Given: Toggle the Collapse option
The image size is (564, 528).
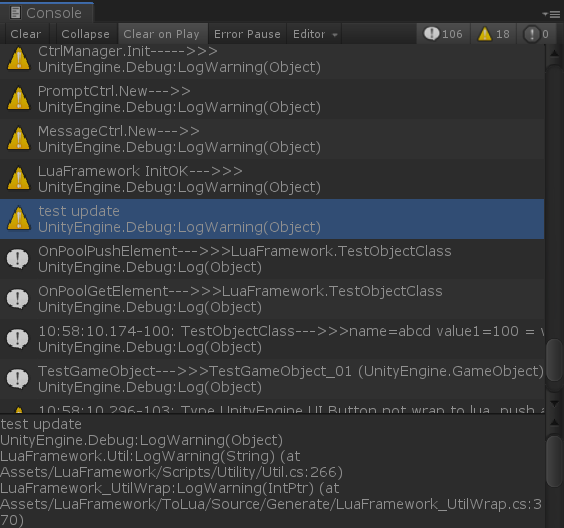Looking at the screenshot, I should click(x=85, y=34).
